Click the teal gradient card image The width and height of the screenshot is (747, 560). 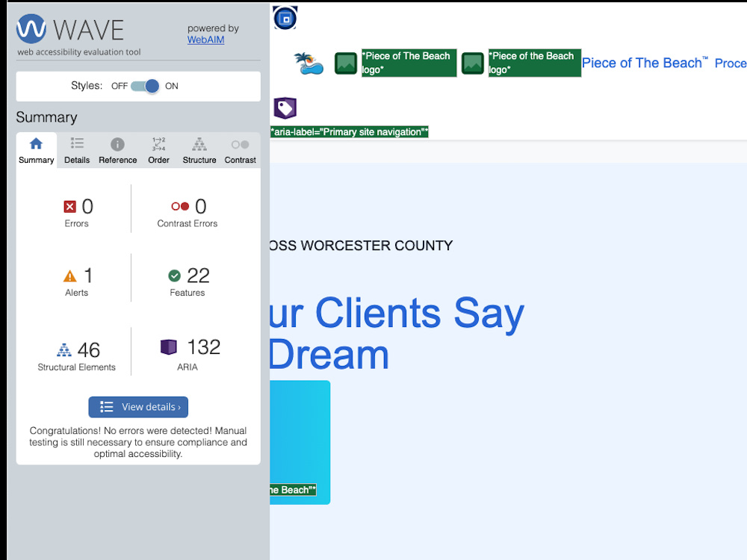pos(300,442)
